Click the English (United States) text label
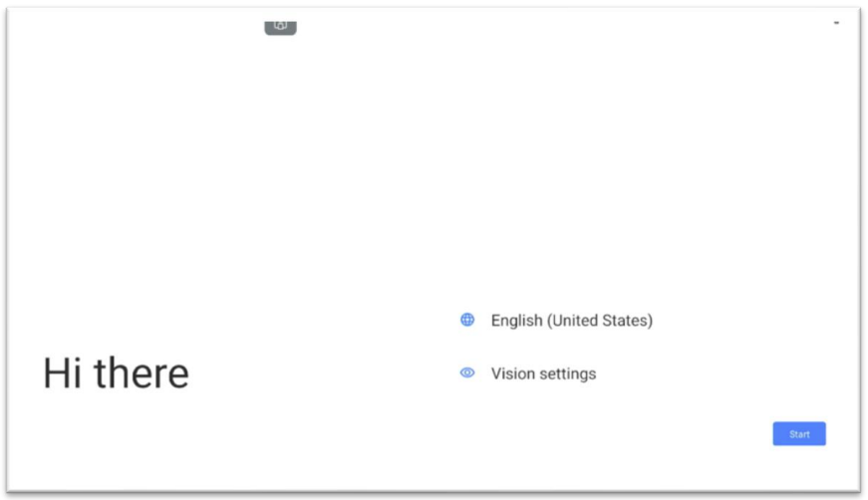Viewport: 868px width, 500px height. point(572,321)
